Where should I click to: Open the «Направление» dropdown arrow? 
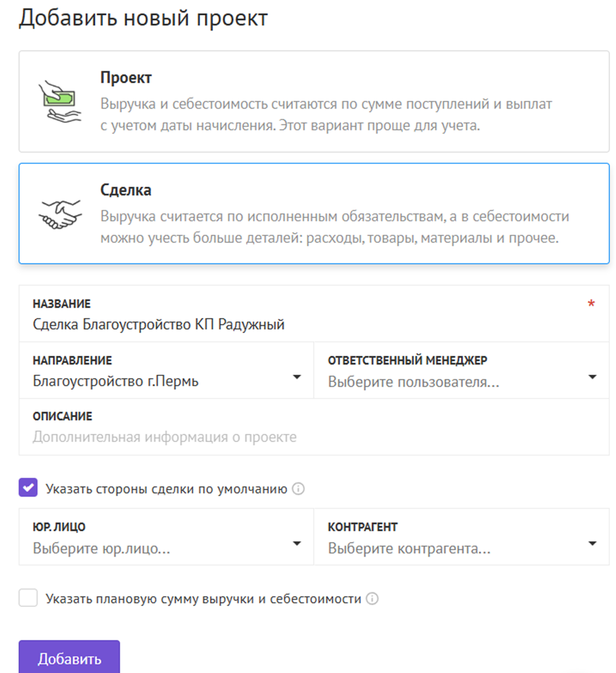tap(297, 377)
